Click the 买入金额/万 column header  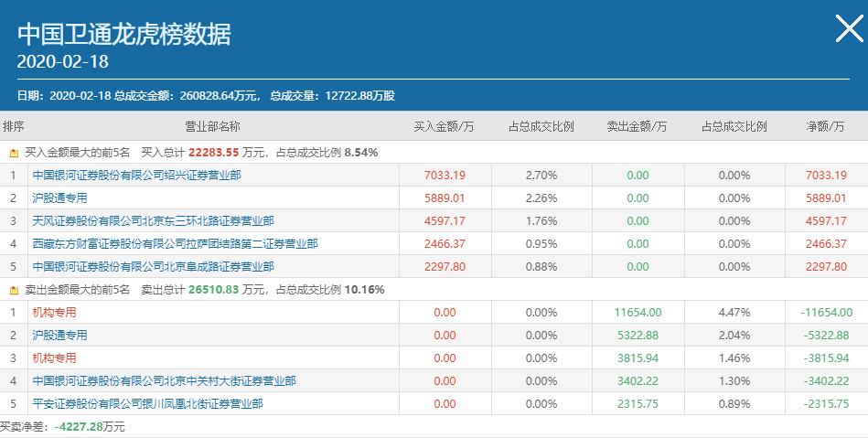click(444, 126)
